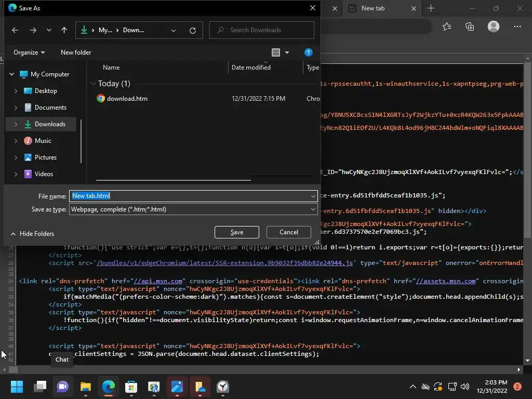Select the Videos folder
The image size is (532, 399).
pos(44,174)
